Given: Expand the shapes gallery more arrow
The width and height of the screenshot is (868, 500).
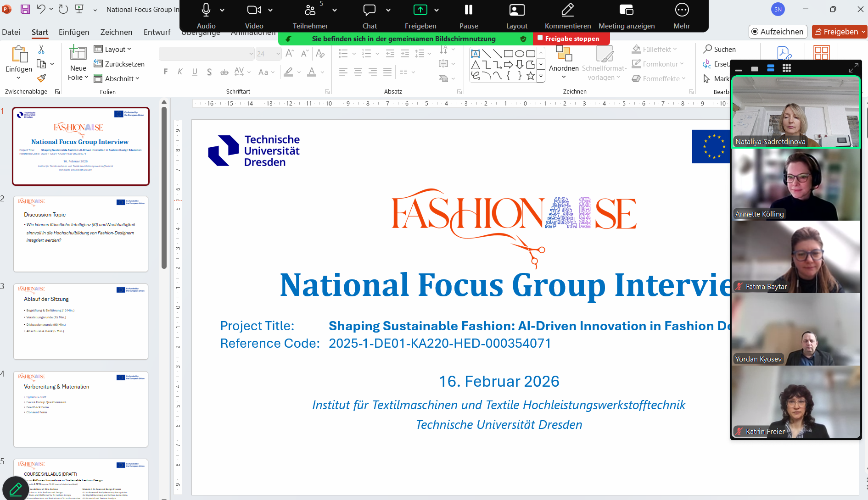Looking at the screenshot, I should click(x=541, y=76).
